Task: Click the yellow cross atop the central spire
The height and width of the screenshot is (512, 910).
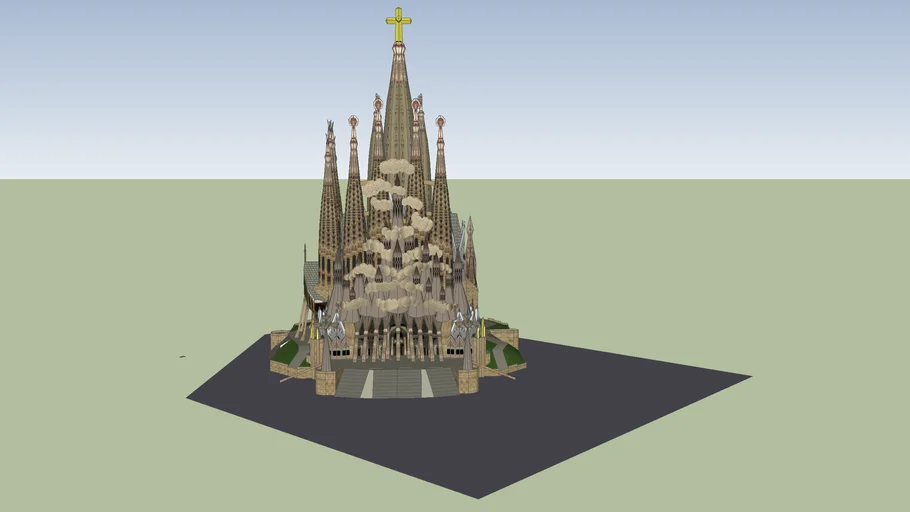Action: [x=399, y=24]
